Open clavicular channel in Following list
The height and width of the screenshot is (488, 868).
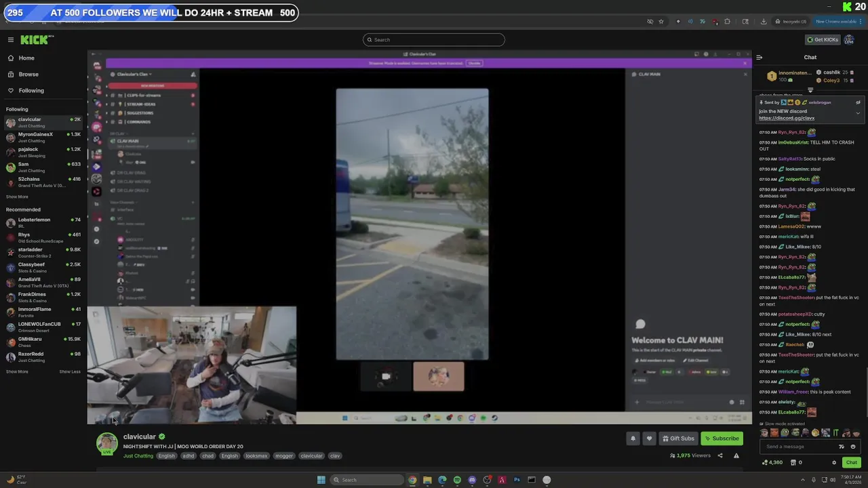[43, 123]
